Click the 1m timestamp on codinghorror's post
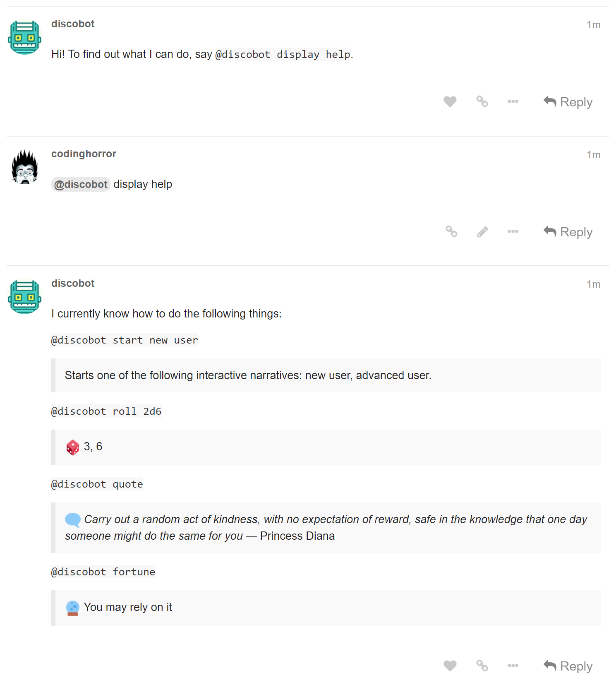 pyautogui.click(x=594, y=154)
